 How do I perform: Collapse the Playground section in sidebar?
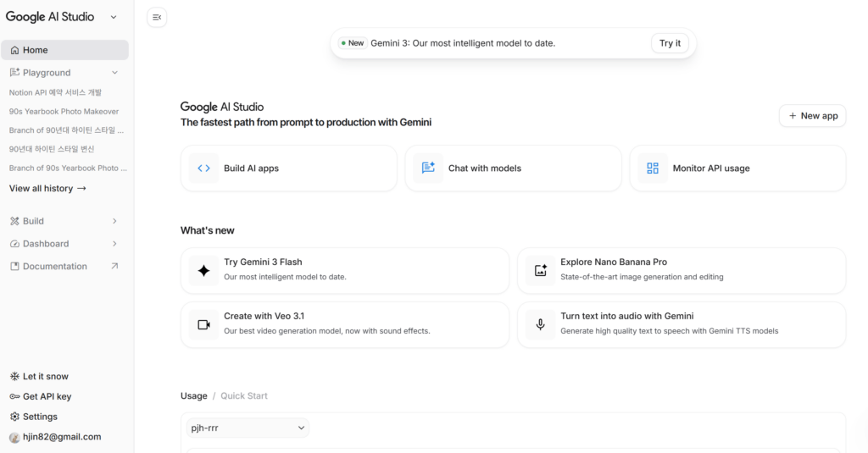tap(114, 73)
